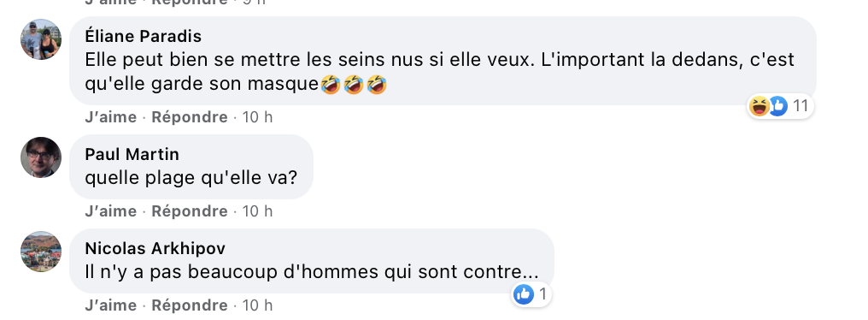
Task: Click the thumbs-up reaction icon on Nicolas's comment
Action: point(523,294)
